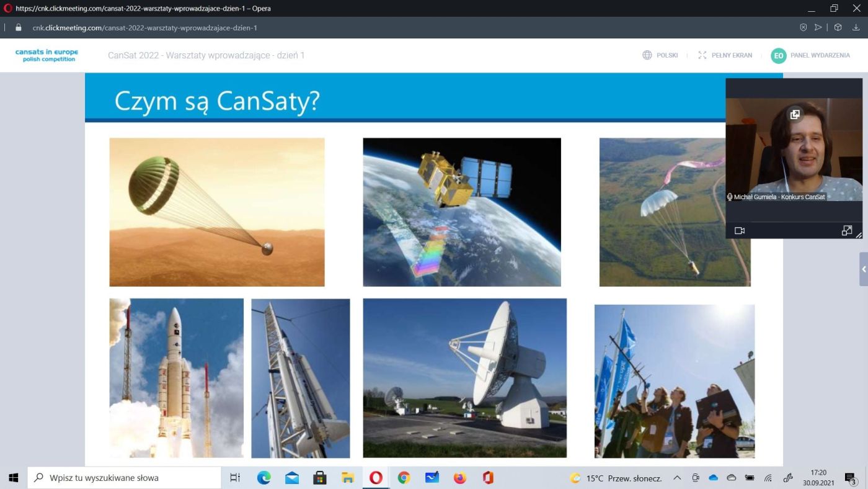Enlarge the webcam panel with expand icon
The image size is (868, 489).
[x=847, y=230]
